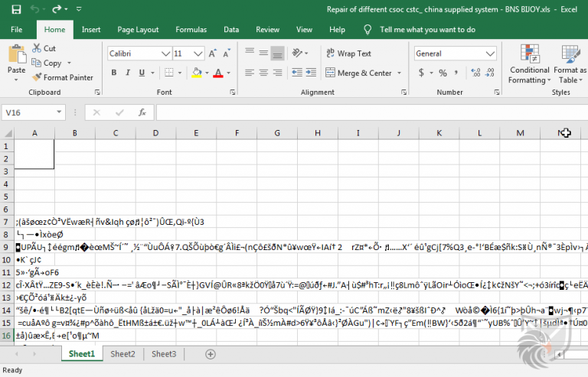Click the Insert Function fx icon
588x377 pixels.
coord(142,112)
